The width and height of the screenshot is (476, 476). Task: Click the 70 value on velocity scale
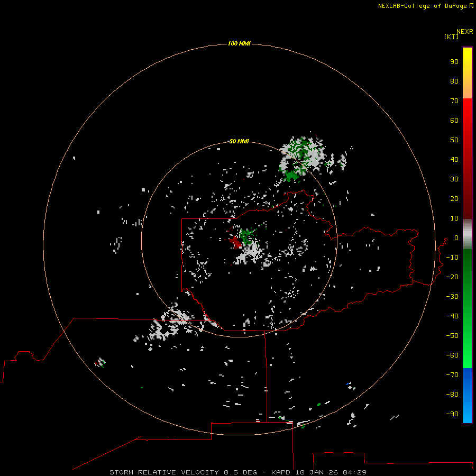point(454,101)
